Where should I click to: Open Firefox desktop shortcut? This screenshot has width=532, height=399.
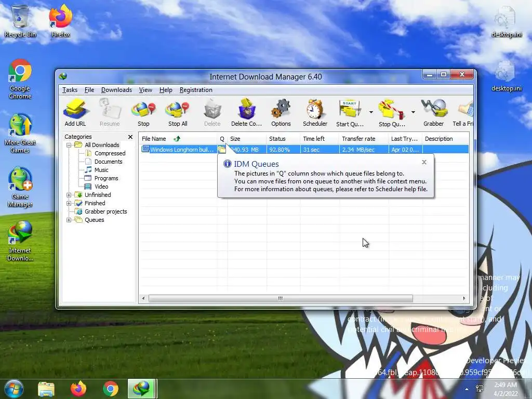pos(61,21)
